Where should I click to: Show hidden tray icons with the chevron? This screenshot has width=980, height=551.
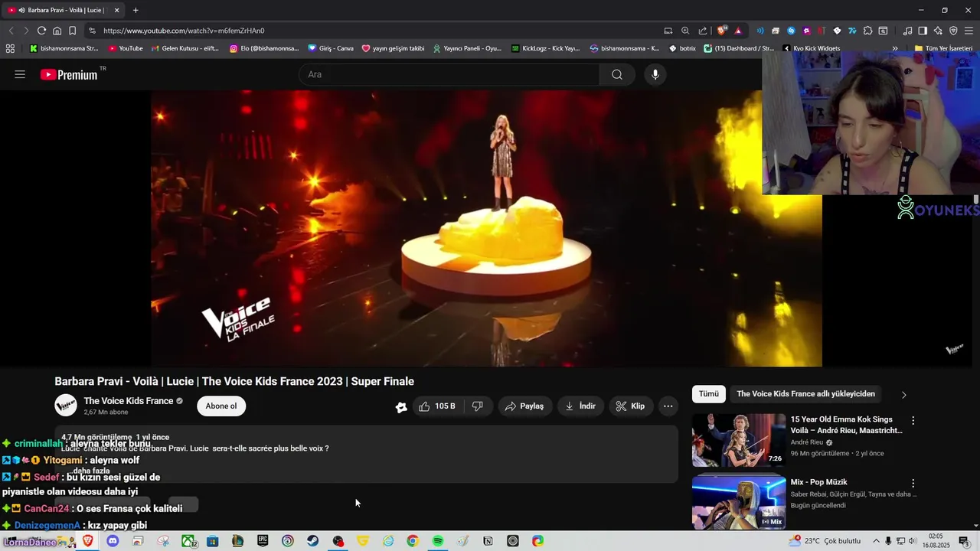(876, 541)
